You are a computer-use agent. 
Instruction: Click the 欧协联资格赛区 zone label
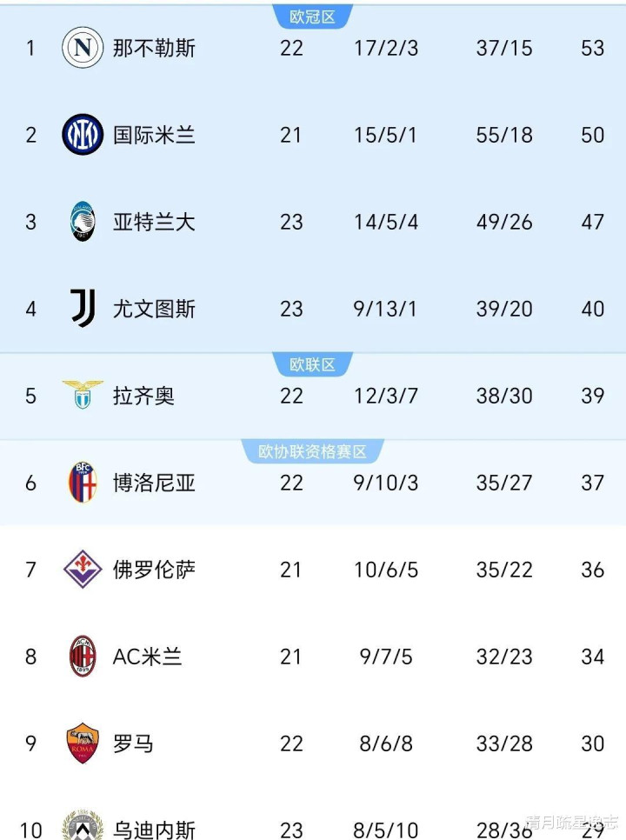(312, 451)
